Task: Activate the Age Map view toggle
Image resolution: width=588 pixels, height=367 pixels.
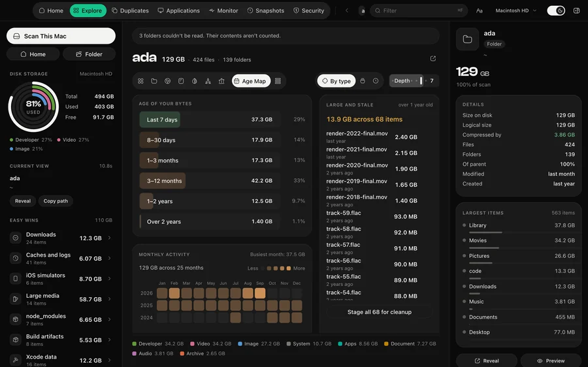Action: (x=251, y=81)
